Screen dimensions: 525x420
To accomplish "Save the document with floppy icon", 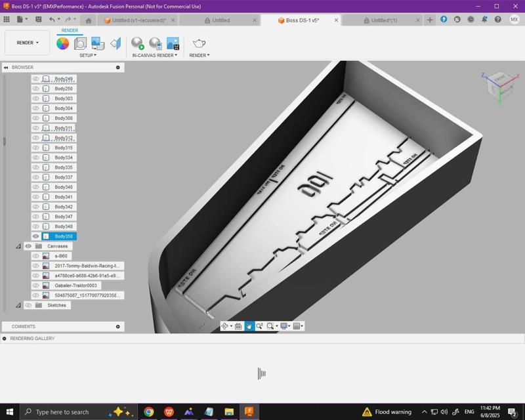I will click(x=39, y=20).
